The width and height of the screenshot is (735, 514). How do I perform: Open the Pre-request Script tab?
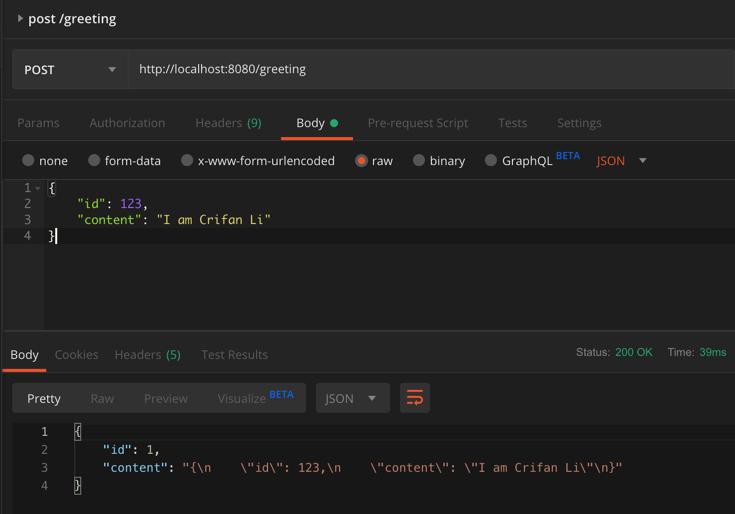417,123
